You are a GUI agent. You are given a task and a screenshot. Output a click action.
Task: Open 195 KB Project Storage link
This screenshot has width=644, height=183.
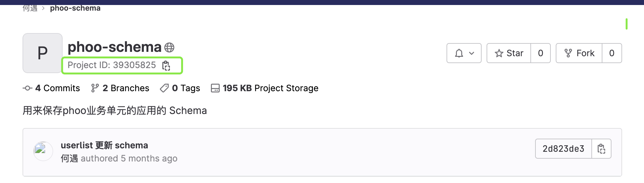[x=270, y=88]
